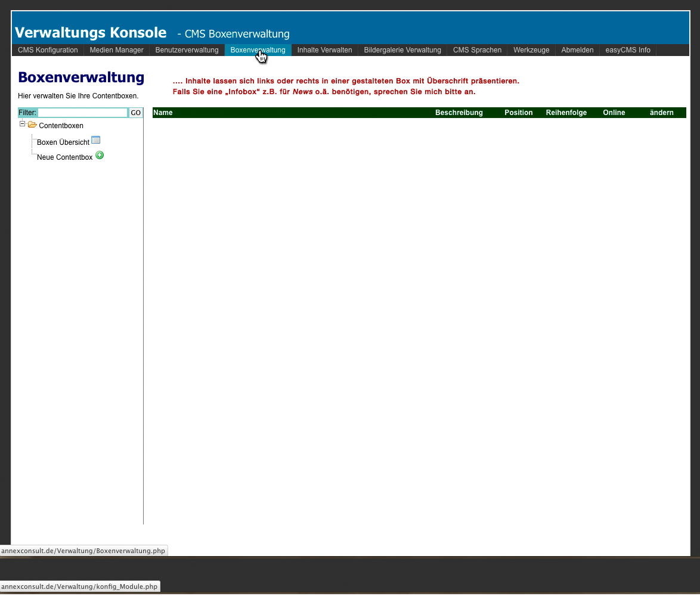
Task: Show easyCMS Info page
Action: click(x=628, y=50)
